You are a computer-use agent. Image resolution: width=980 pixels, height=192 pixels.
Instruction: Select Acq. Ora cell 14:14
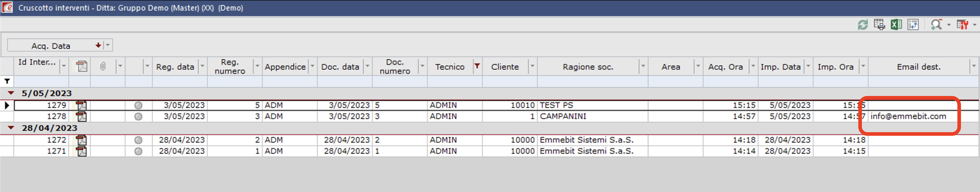tap(730, 151)
